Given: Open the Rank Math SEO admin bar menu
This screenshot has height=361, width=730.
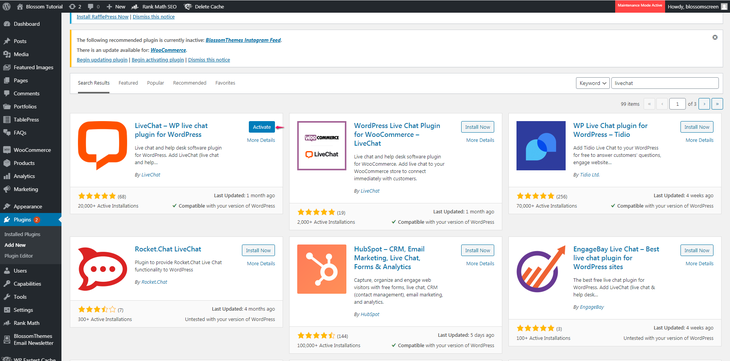Looking at the screenshot, I should (154, 7).
